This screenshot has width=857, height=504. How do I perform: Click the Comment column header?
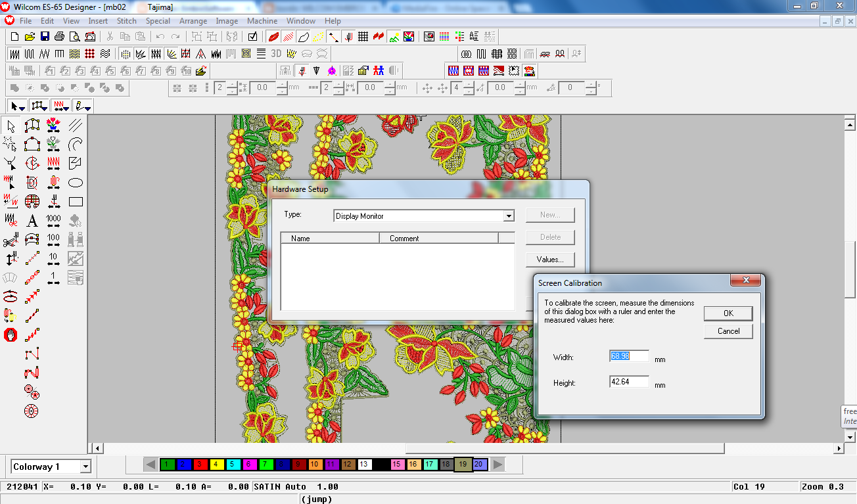[438, 238]
